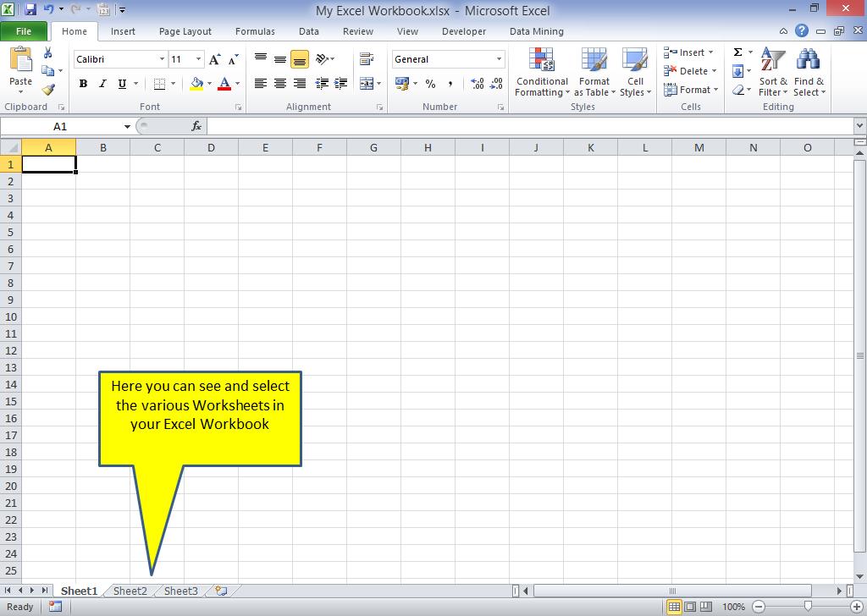Click the Cut scissors icon
Viewport: 867px width, 616px height.
coord(48,53)
